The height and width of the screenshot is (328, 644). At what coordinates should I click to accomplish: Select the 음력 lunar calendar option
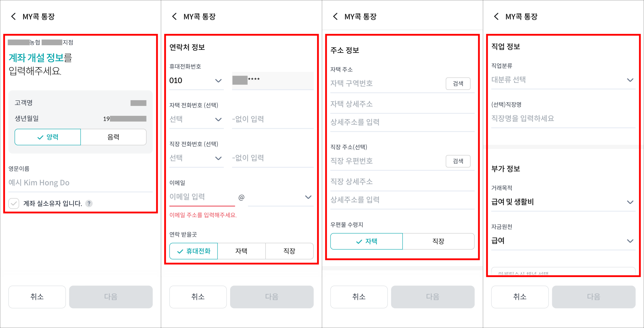pyautogui.click(x=114, y=137)
